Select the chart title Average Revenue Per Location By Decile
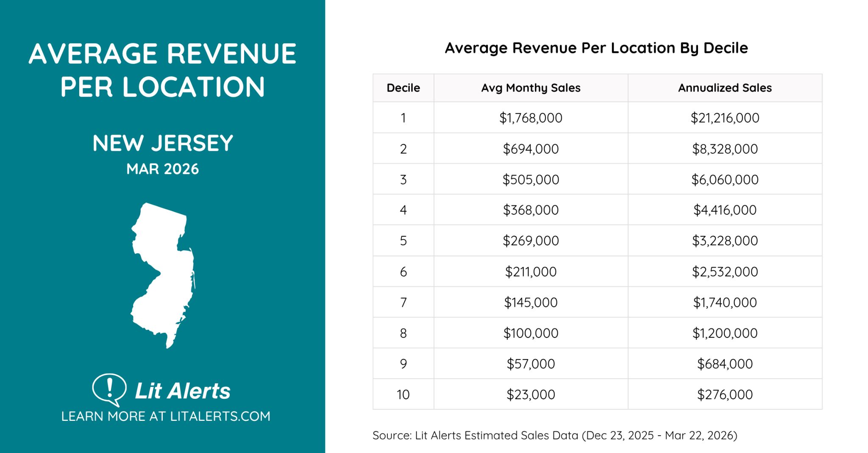The height and width of the screenshot is (453, 868). pyautogui.click(x=597, y=48)
